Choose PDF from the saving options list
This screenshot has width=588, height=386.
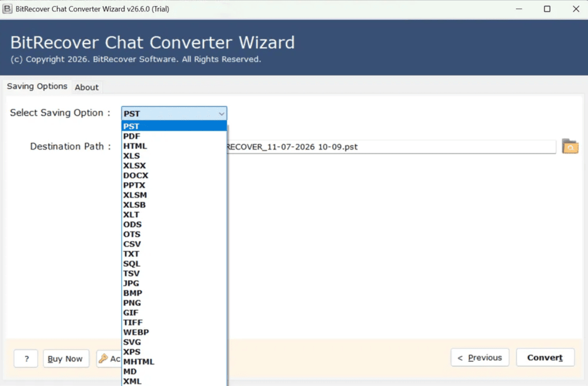(x=174, y=136)
